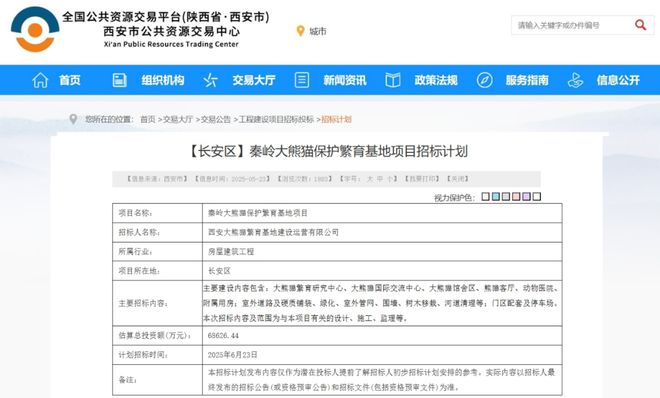Choose the gray eye-protection color swatch
Image resolution: width=660 pixels, height=398 pixels.
point(506,196)
